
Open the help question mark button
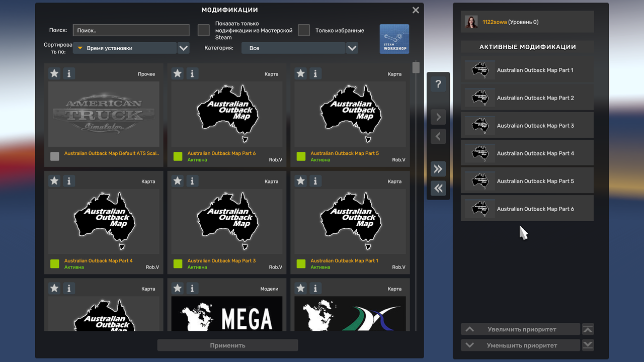438,84
